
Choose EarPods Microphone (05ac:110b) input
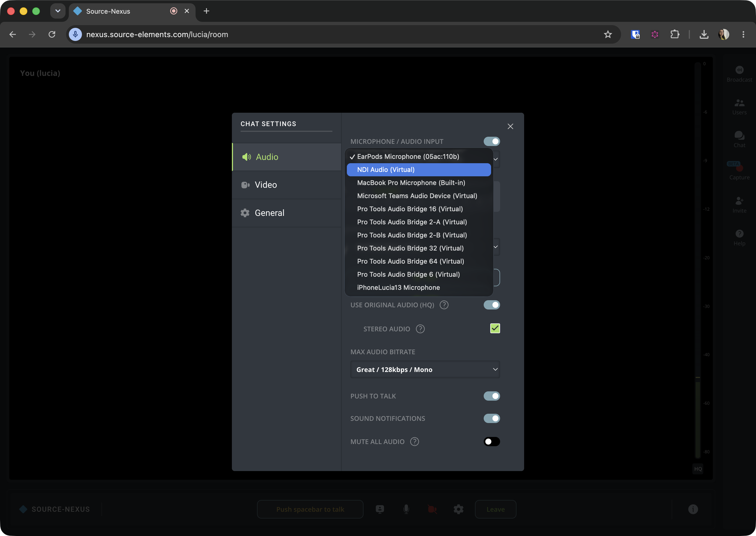pos(418,156)
